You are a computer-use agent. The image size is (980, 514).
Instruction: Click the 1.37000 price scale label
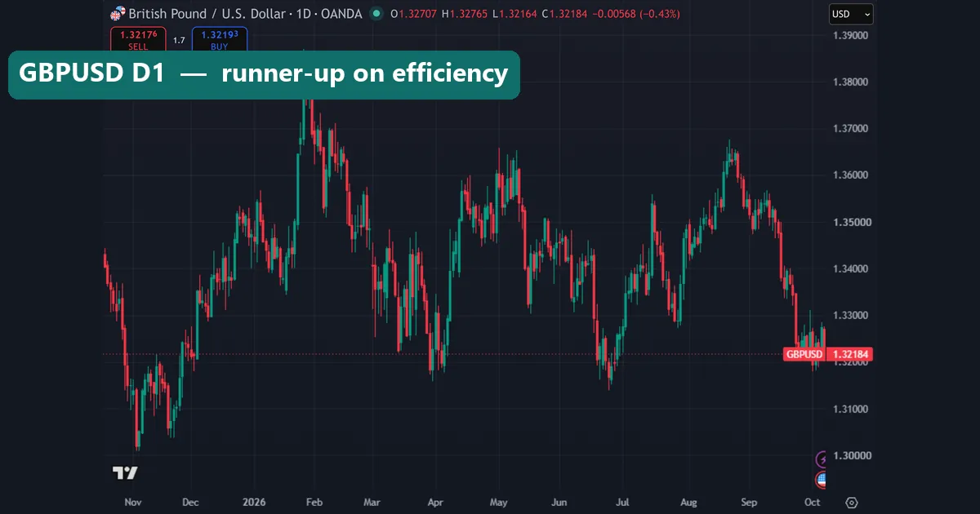pos(850,128)
